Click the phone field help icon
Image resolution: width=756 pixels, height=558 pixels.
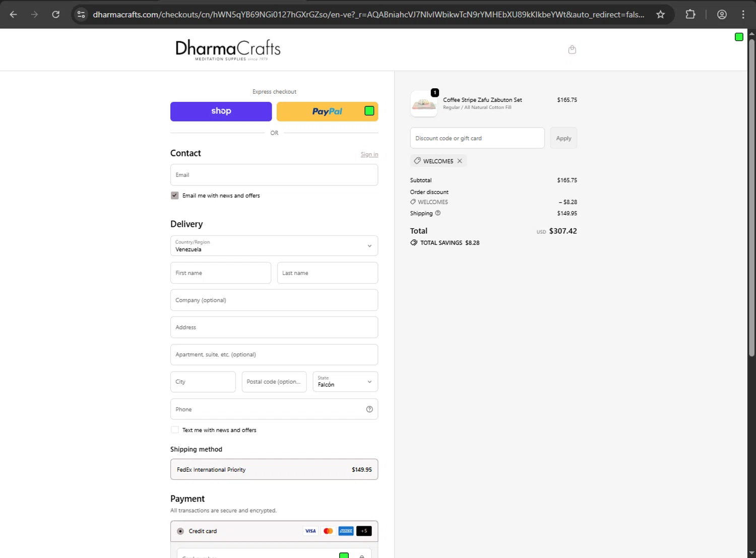point(369,409)
